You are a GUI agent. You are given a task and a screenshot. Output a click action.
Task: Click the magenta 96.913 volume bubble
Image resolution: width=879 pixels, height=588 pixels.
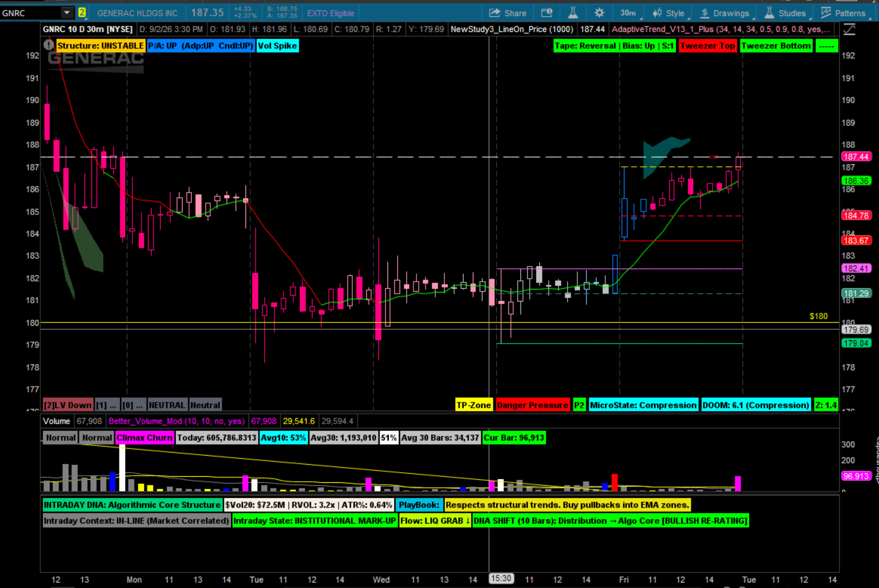coord(856,476)
